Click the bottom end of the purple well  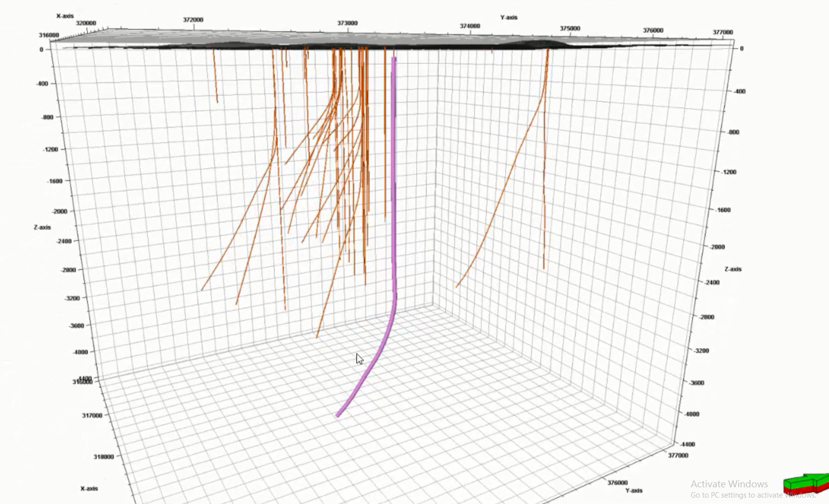pyautogui.click(x=338, y=415)
